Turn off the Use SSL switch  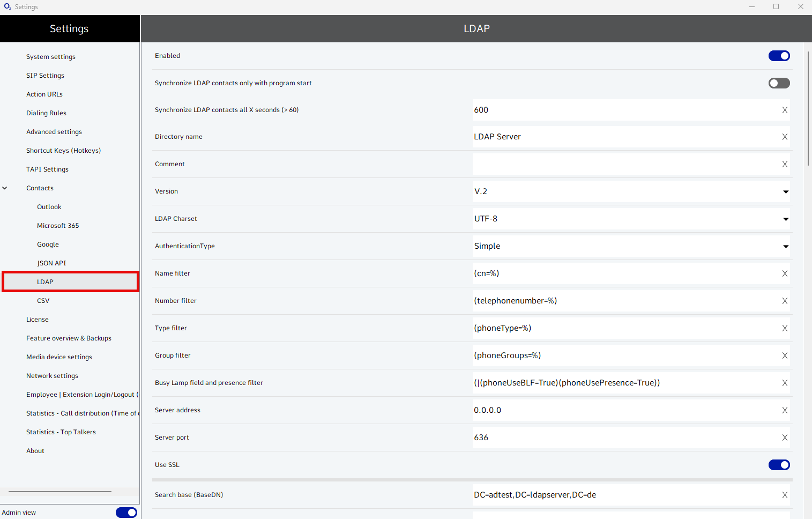(779, 465)
